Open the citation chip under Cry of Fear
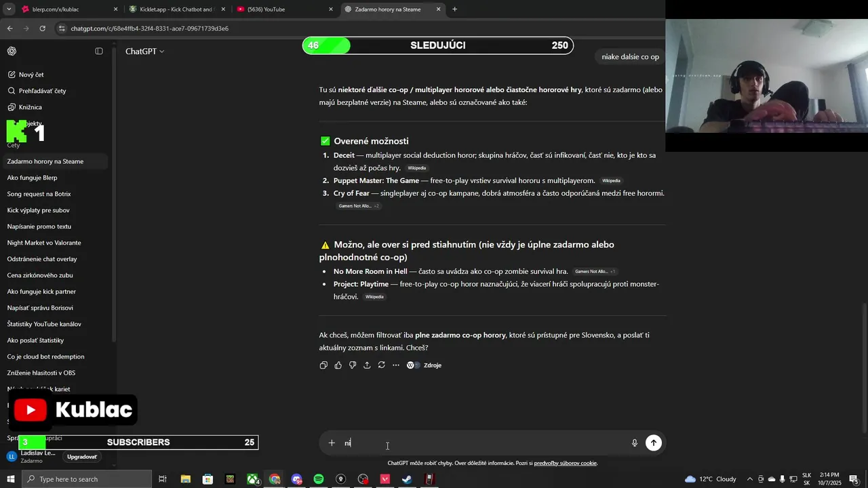The width and height of the screenshot is (868, 488). point(359,206)
